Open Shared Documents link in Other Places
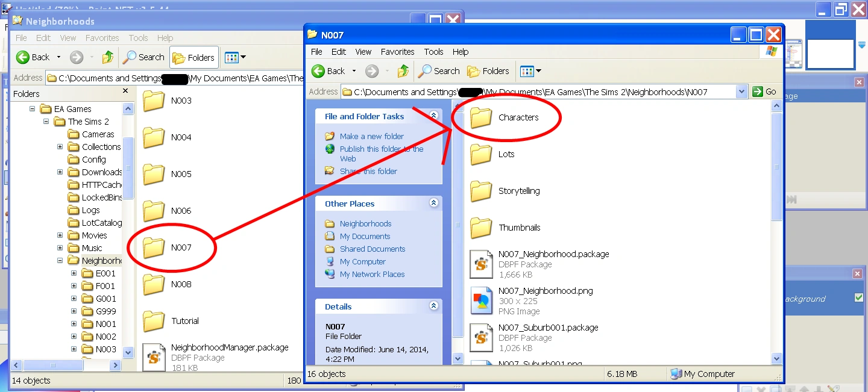This screenshot has width=868, height=392. click(372, 249)
